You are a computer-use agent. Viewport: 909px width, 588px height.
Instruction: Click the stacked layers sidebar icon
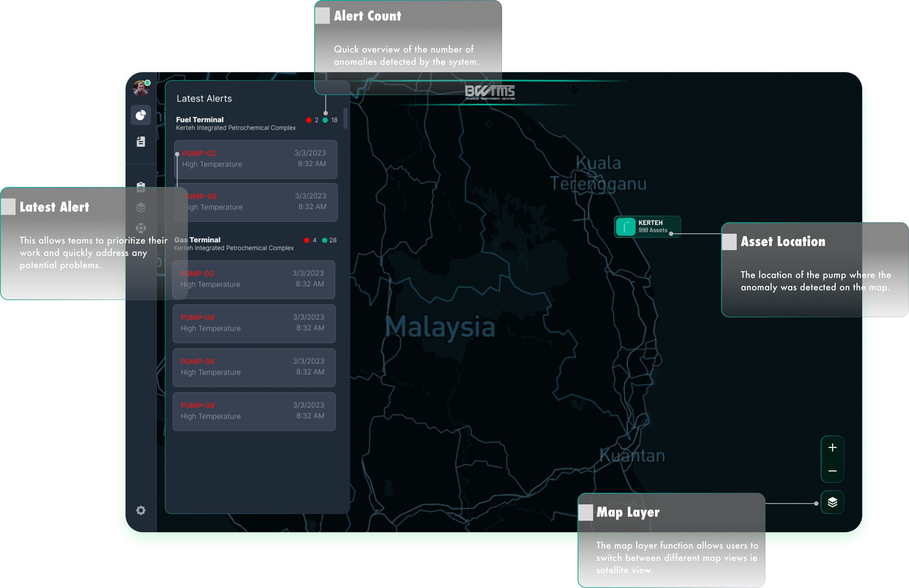click(140, 207)
